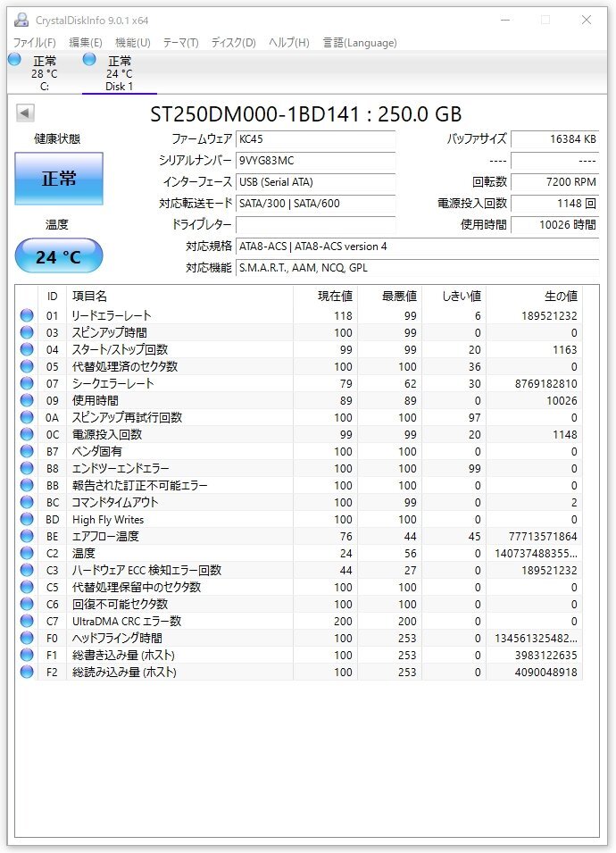The image size is (616, 853).
Task: Click status orb for C6 回復不可能セクタ数 row
Action: click(x=27, y=604)
